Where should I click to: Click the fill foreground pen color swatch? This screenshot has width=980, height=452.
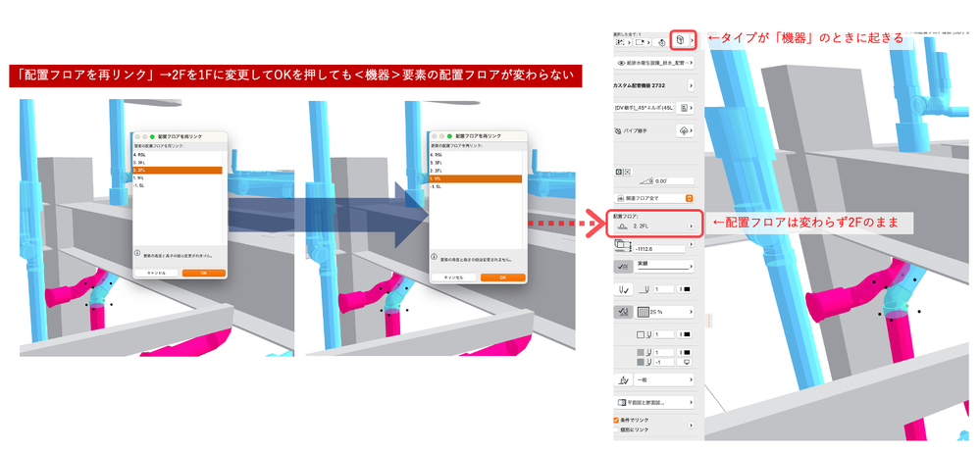[x=685, y=353]
